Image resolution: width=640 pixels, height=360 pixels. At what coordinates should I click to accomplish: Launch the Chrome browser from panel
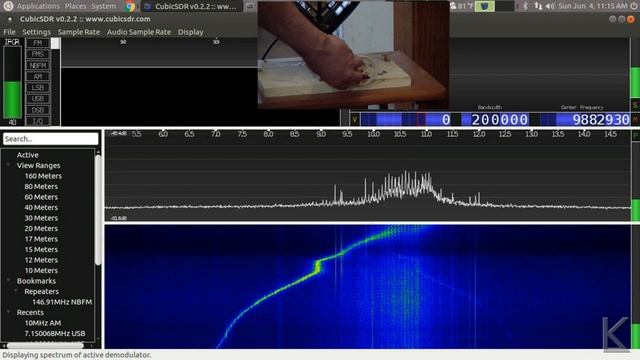130,6
